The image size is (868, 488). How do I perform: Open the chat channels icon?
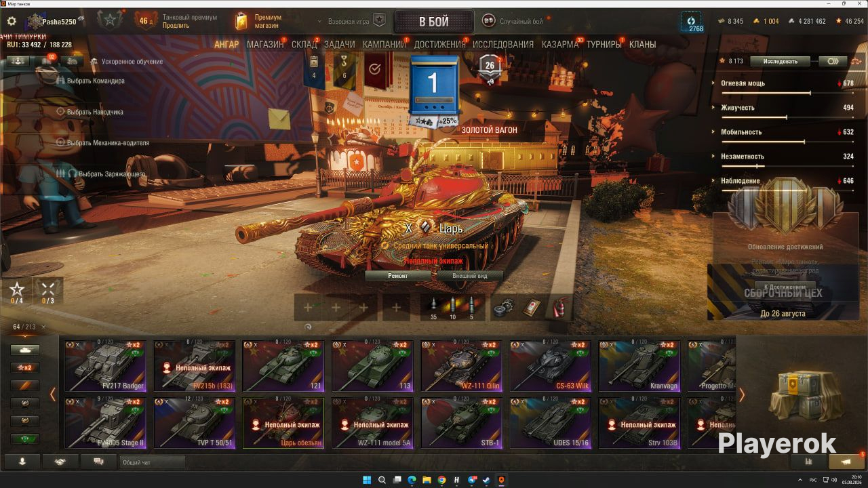point(98,462)
